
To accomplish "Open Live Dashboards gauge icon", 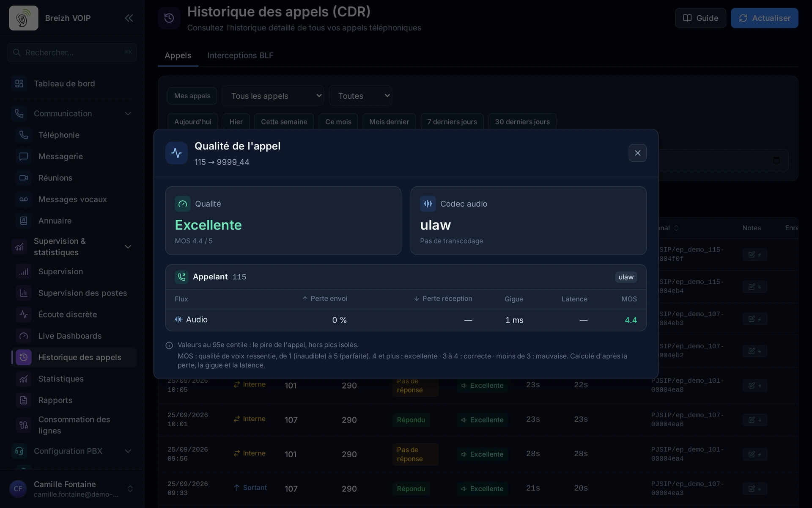I will [x=24, y=336].
